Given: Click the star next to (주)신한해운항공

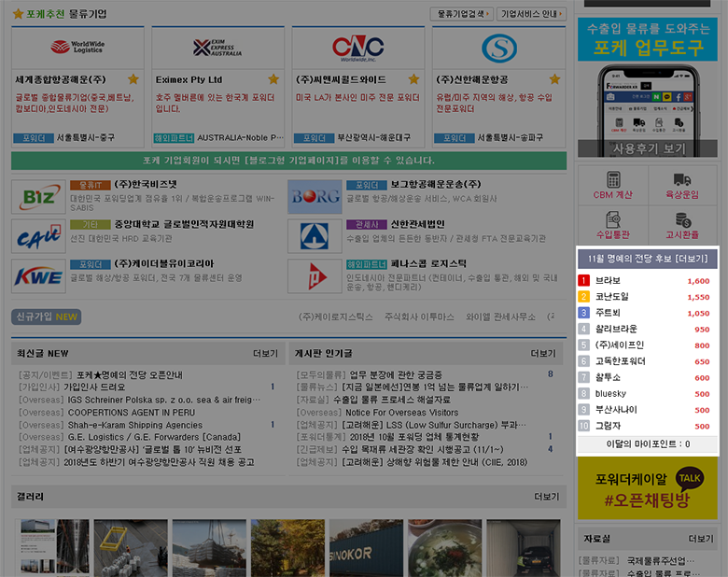Looking at the screenshot, I should pos(554,79).
